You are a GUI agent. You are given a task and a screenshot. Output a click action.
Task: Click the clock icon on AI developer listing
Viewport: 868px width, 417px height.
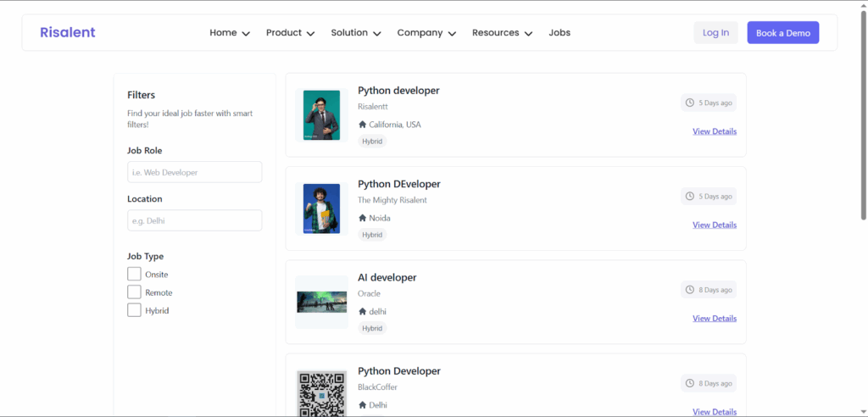(x=689, y=290)
